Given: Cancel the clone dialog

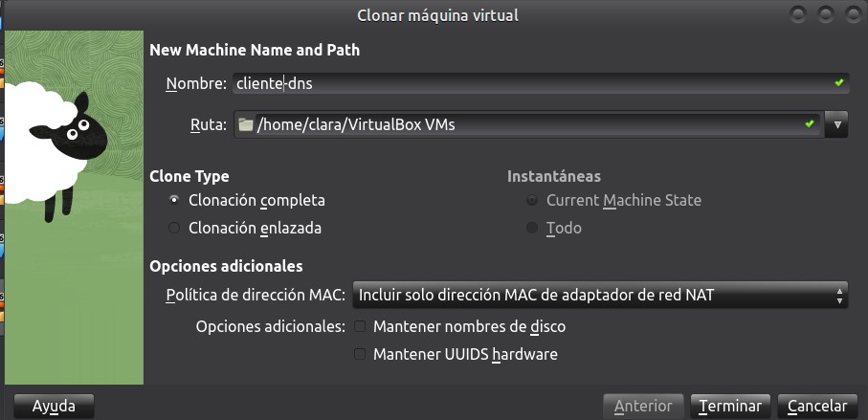Looking at the screenshot, I should [816, 406].
